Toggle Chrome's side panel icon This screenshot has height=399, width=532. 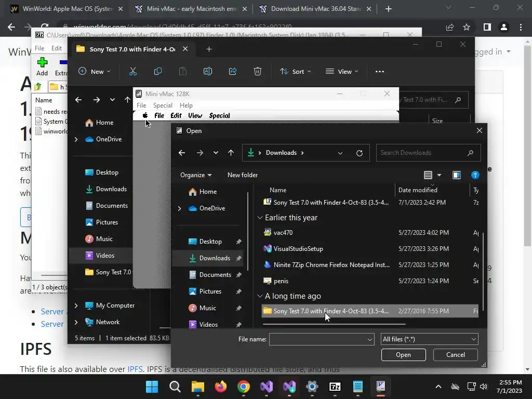pos(487,27)
